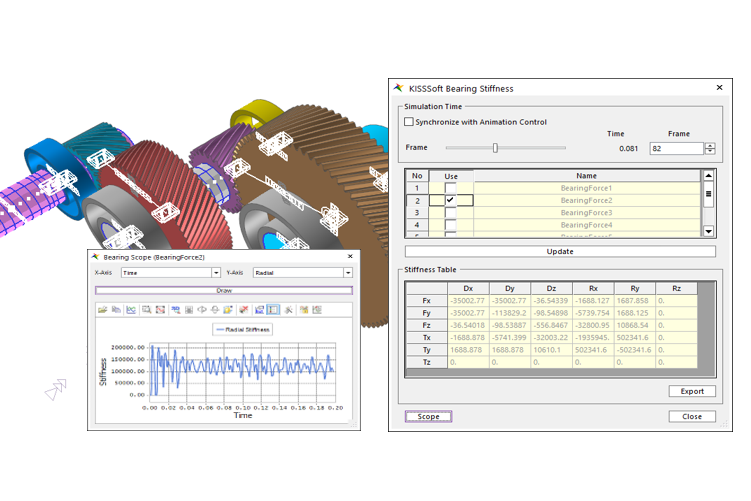This screenshot has width=751, height=501.
Task: Click the Use column header in bearing list
Action: (x=451, y=176)
